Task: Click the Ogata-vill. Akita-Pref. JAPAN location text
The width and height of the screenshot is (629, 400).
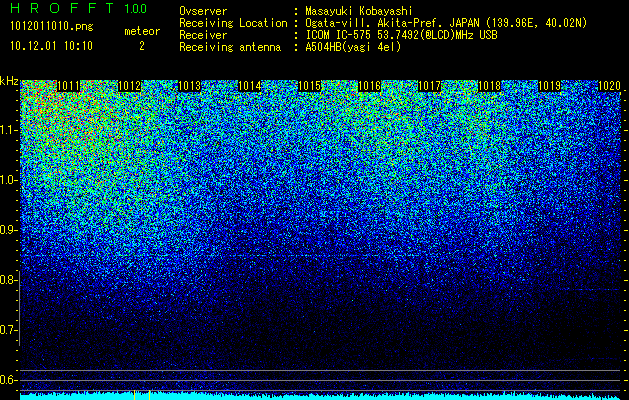Action: (446, 24)
